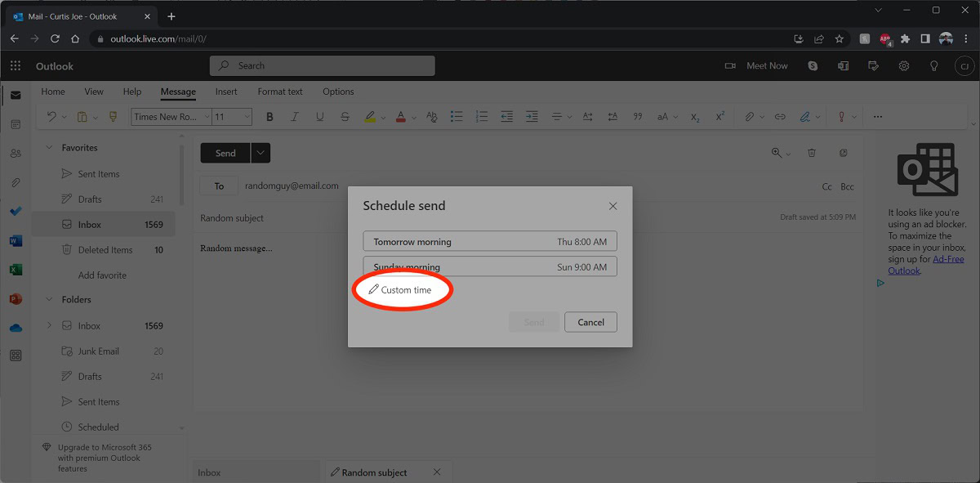This screenshot has width=980, height=483.
Task: Insert a link using the link icon
Action: pos(780,117)
